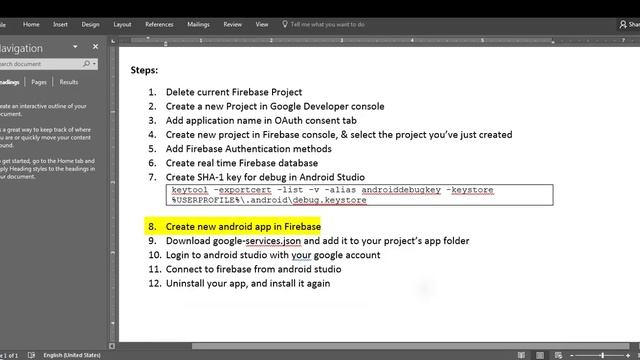Click the zoom out minus button

572,356
